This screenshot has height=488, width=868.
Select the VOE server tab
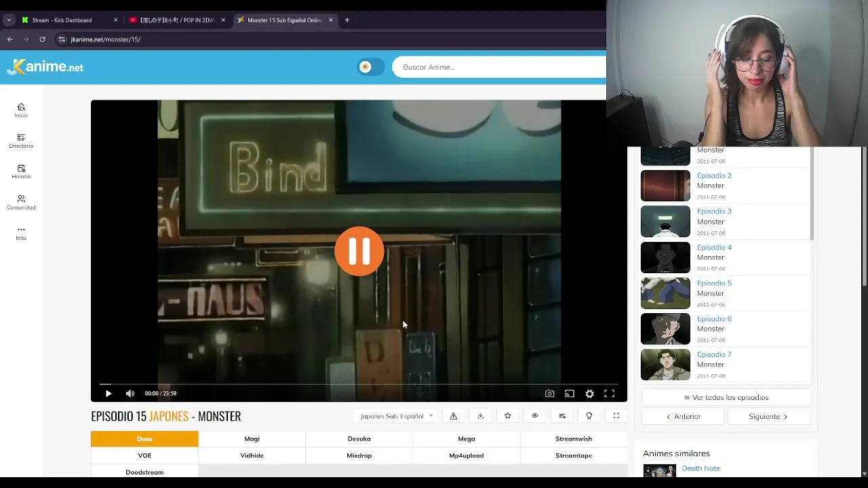144,455
